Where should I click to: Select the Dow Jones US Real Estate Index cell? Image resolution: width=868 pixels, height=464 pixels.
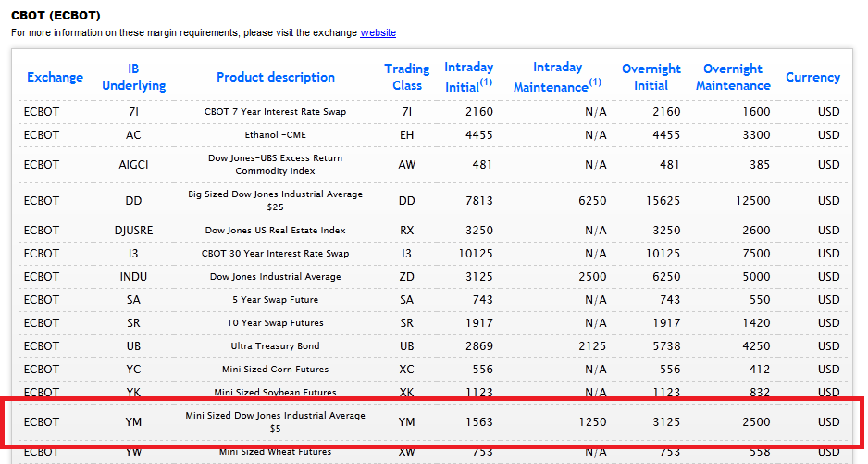click(x=275, y=230)
